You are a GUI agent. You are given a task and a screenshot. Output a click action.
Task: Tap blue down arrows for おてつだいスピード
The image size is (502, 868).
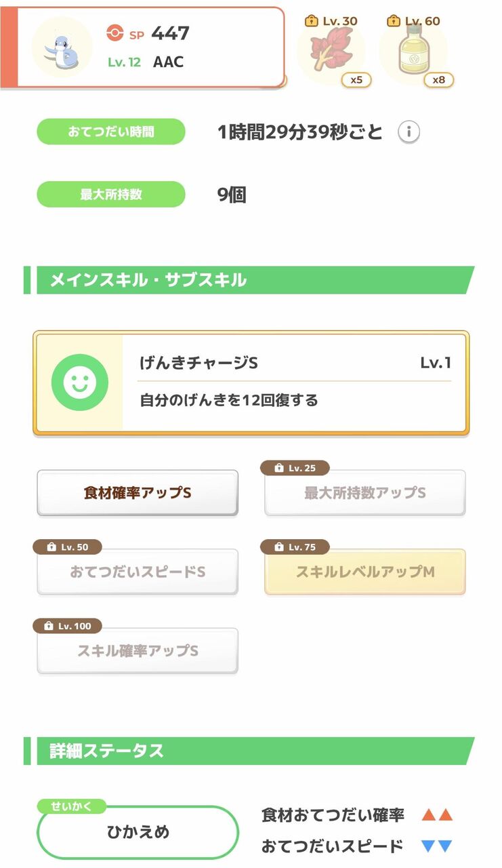tap(436, 846)
